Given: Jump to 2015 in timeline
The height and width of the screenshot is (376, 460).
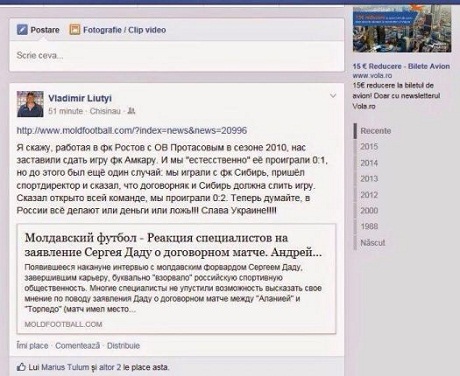Looking at the screenshot, I should [x=369, y=147].
